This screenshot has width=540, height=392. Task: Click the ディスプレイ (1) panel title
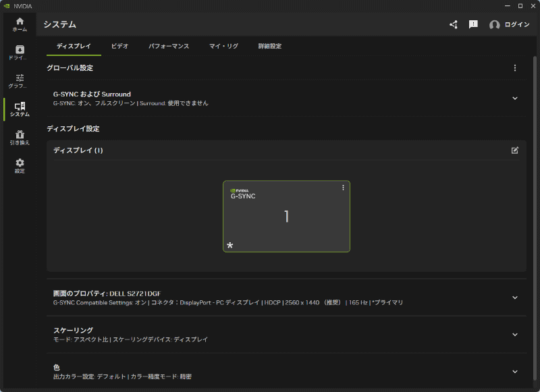tap(78, 150)
